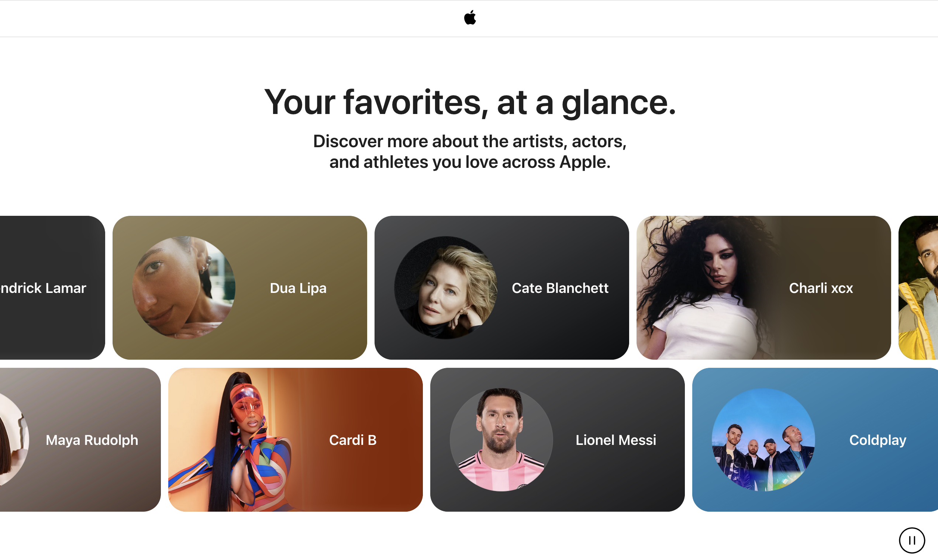Click the Apple logo at top
This screenshot has height=560, width=938.
pyautogui.click(x=470, y=18)
